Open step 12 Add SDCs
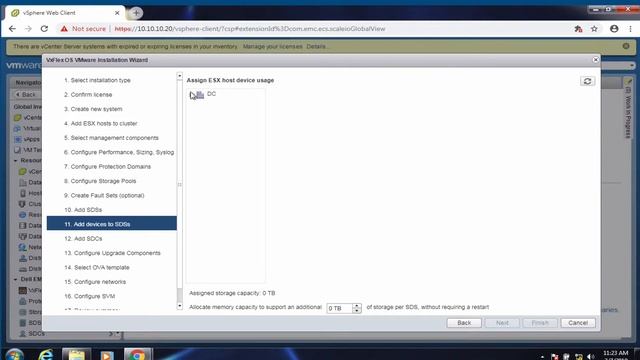 tap(83, 239)
